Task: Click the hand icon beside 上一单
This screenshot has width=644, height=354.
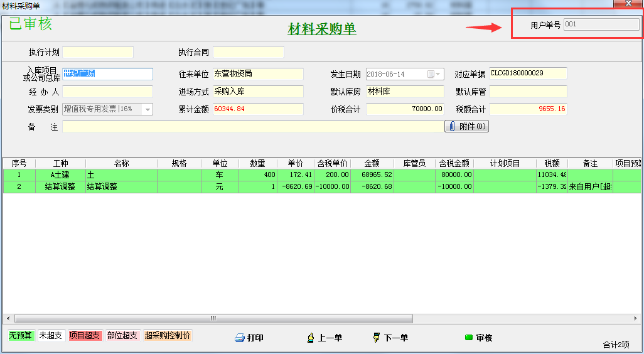Action: click(311, 338)
